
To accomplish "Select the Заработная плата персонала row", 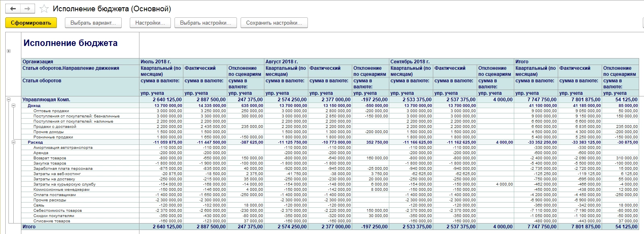I will (x=63, y=169).
